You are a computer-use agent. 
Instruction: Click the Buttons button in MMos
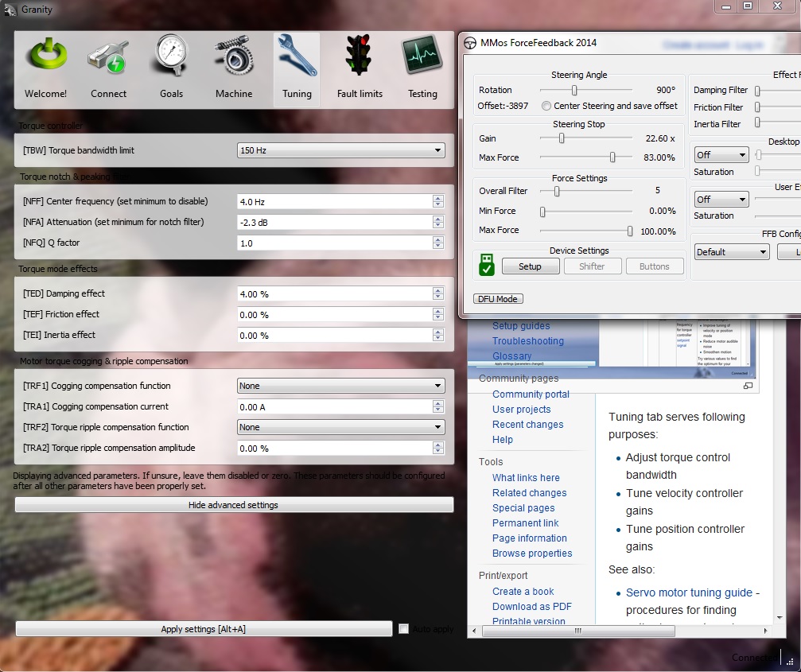tap(655, 266)
